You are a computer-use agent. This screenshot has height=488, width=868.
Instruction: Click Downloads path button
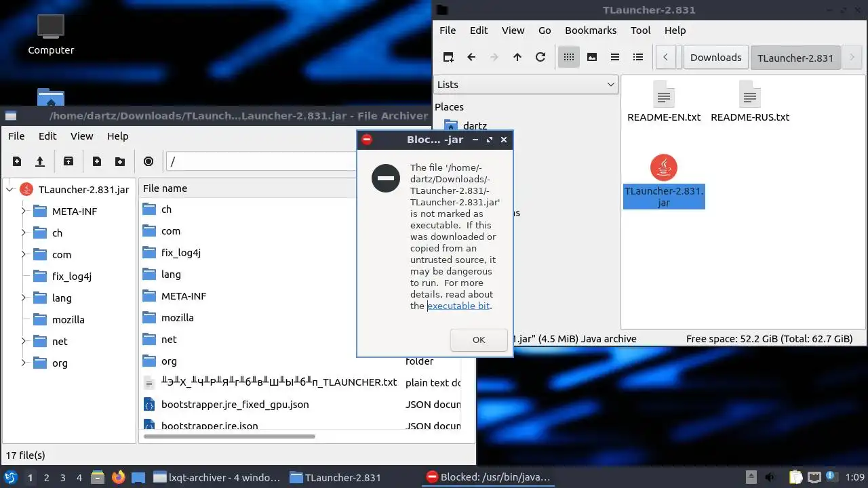[716, 58]
